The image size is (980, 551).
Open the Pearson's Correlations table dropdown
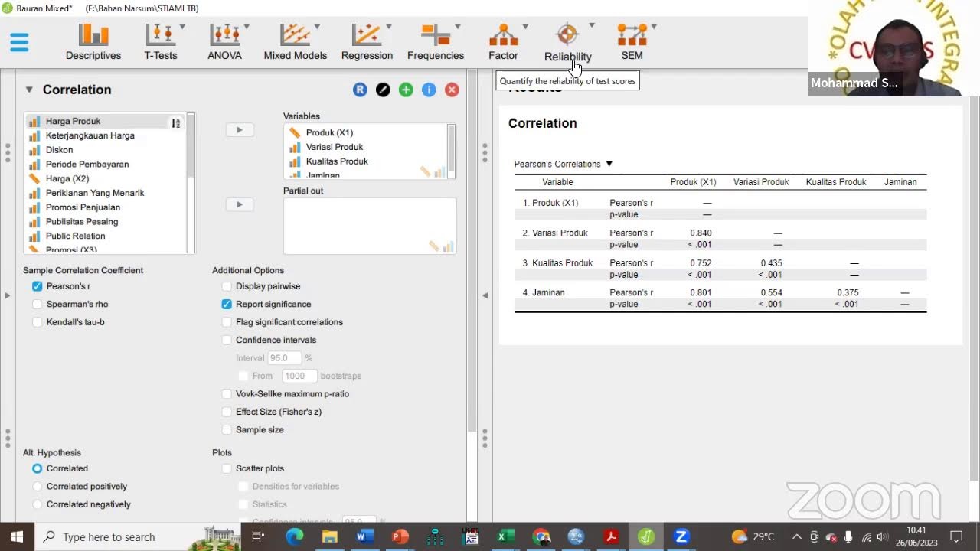[x=609, y=164]
